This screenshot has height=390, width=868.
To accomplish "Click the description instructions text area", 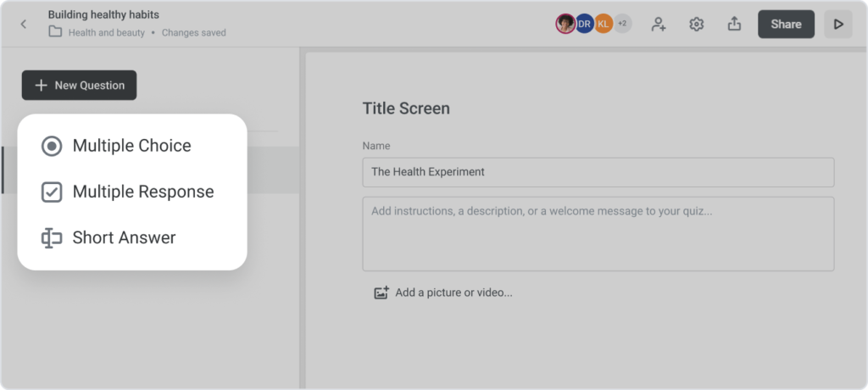I will tap(598, 234).
